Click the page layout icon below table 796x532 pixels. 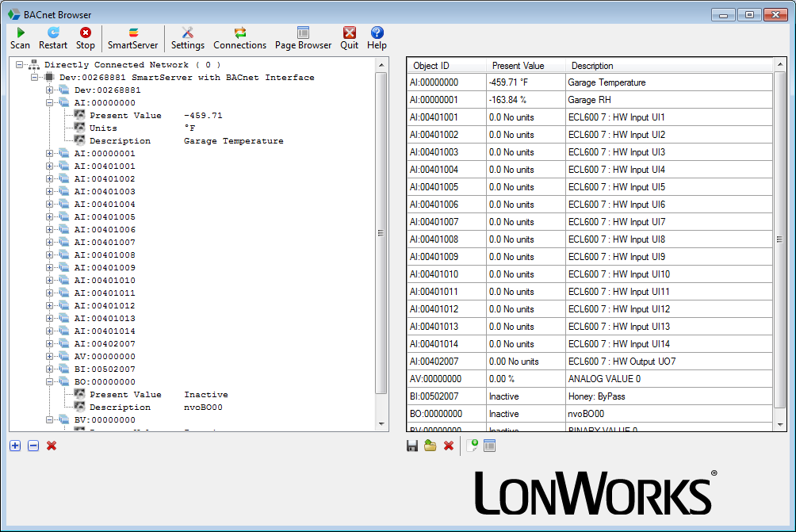pyautogui.click(x=489, y=446)
